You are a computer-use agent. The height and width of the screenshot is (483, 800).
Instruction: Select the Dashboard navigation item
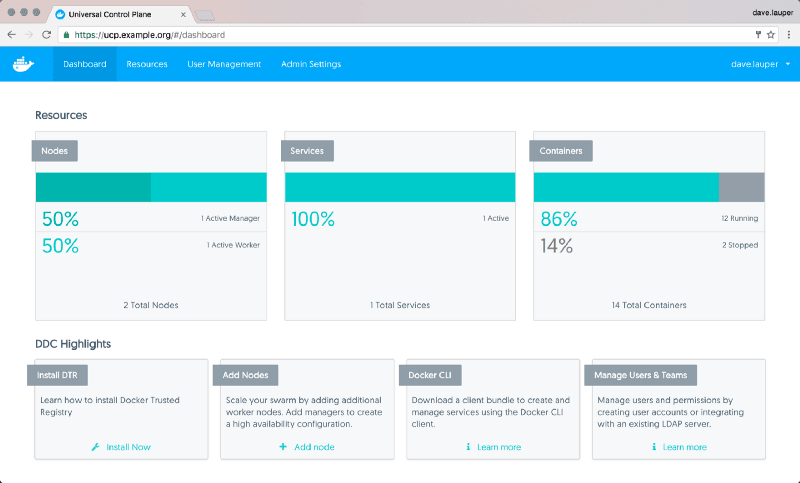tap(85, 64)
